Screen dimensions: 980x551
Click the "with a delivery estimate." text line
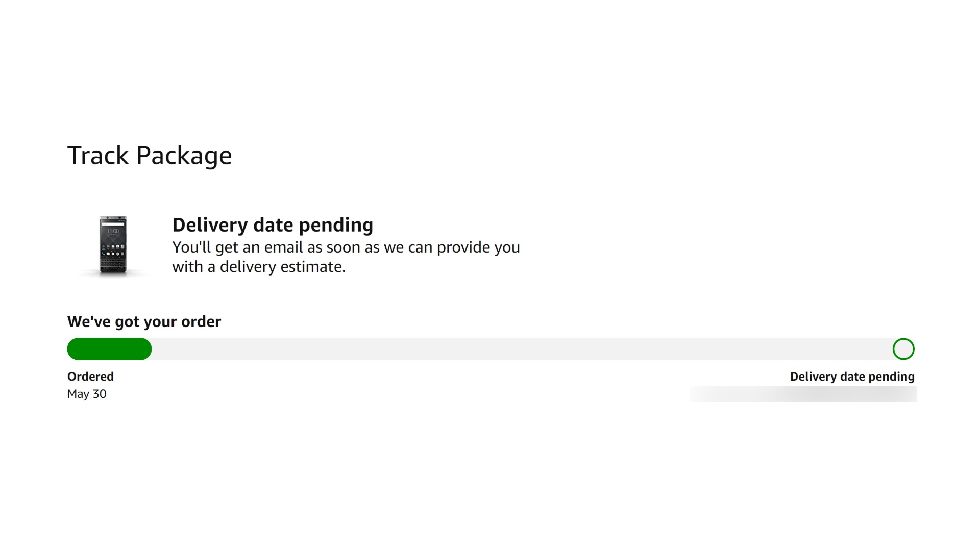coord(259,267)
